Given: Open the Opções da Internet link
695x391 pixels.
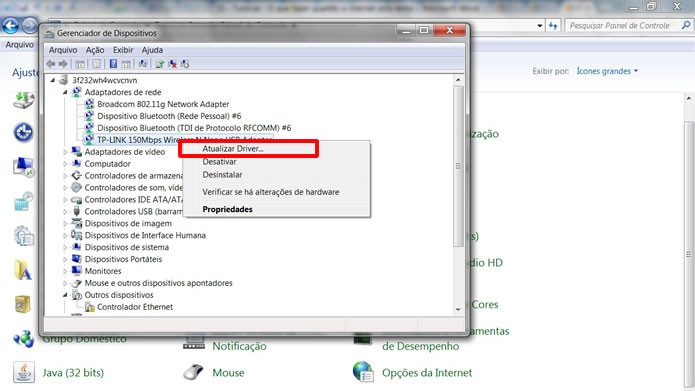Looking at the screenshot, I should click(427, 372).
